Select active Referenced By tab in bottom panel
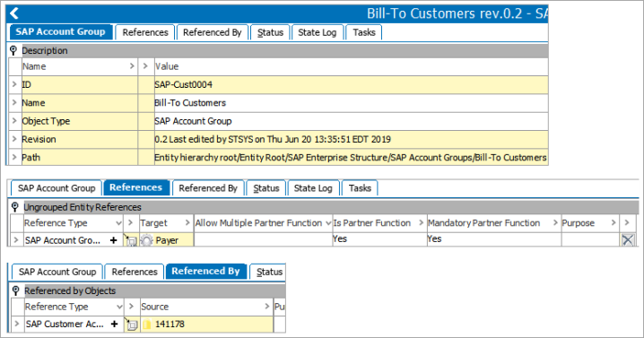Viewport: 644px width, 338px height. click(205, 272)
